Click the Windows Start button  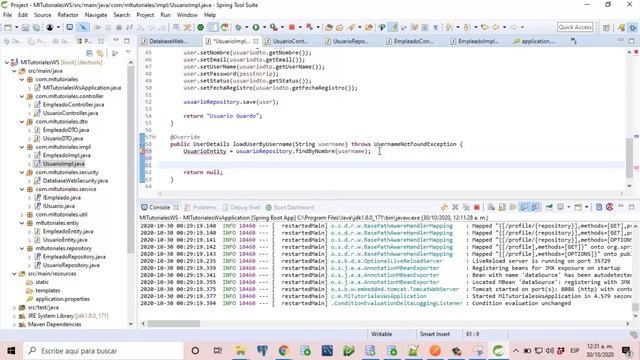[x=11, y=351]
